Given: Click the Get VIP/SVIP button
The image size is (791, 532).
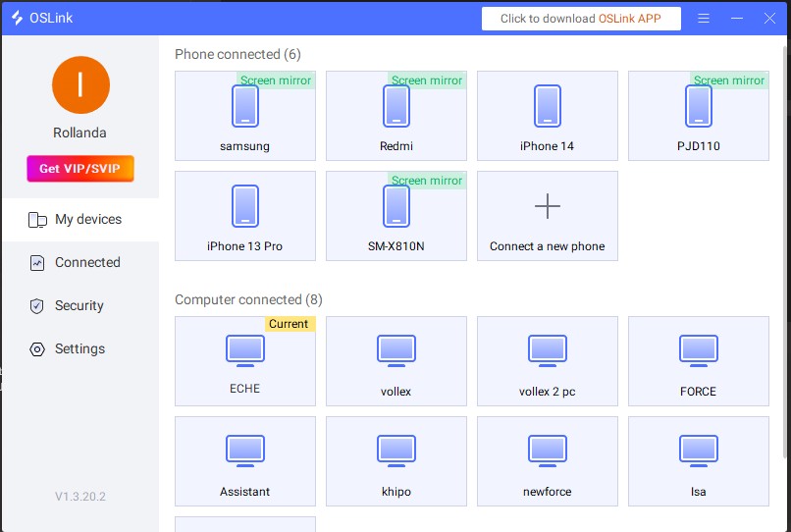Looking at the screenshot, I should click(79, 169).
